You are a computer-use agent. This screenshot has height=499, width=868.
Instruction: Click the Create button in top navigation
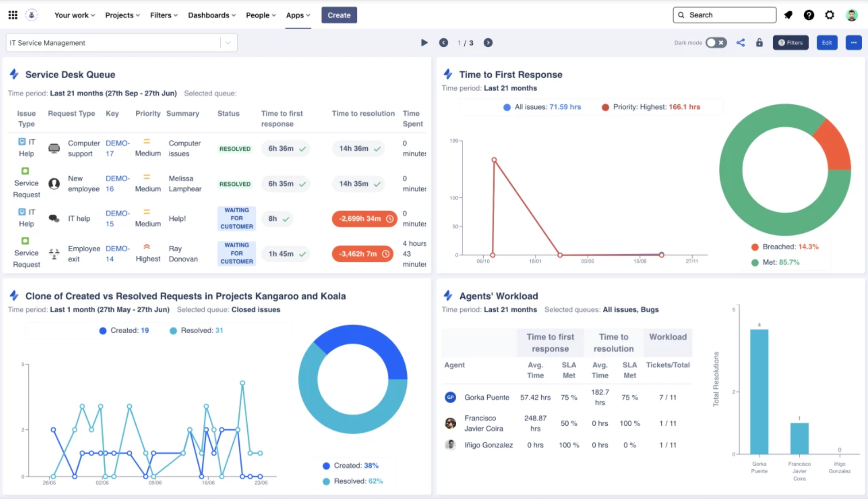tap(338, 15)
